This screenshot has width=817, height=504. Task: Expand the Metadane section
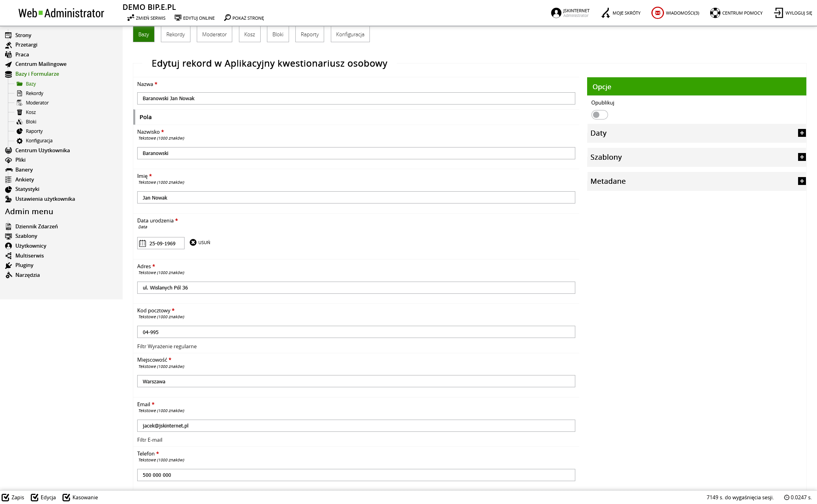coord(802,181)
